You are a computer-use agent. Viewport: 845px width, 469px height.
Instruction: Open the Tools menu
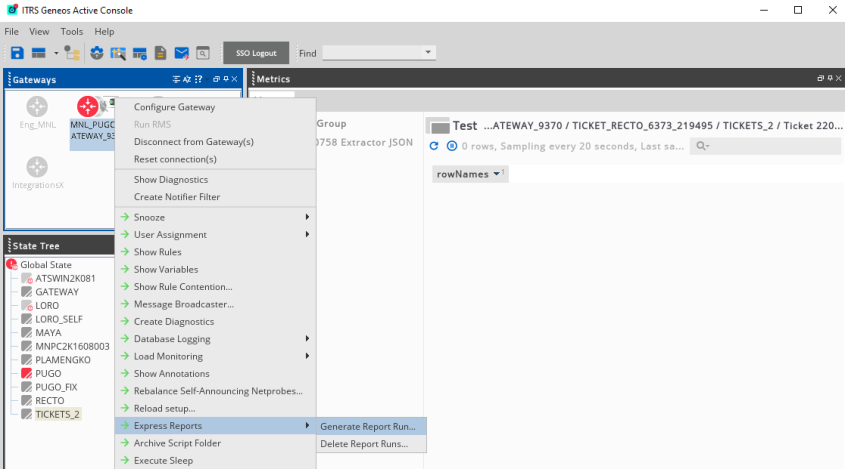[x=72, y=32]
